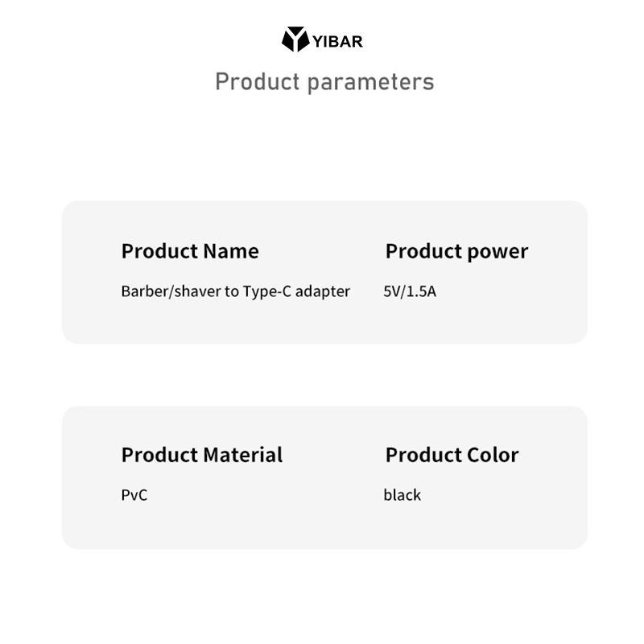Click the Barber/shaver to Type-C adapter text
The height and width of the screenshot is (644, 644).
coord(235,291)
